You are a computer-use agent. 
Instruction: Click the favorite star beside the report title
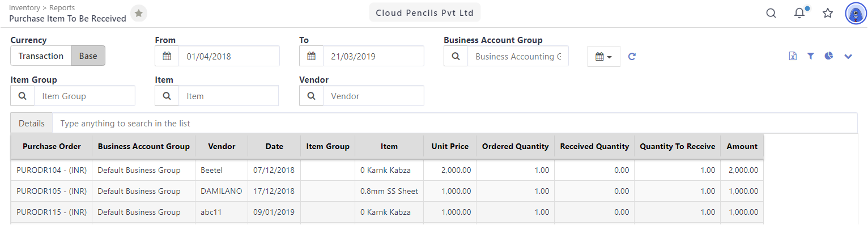[139, 13]
